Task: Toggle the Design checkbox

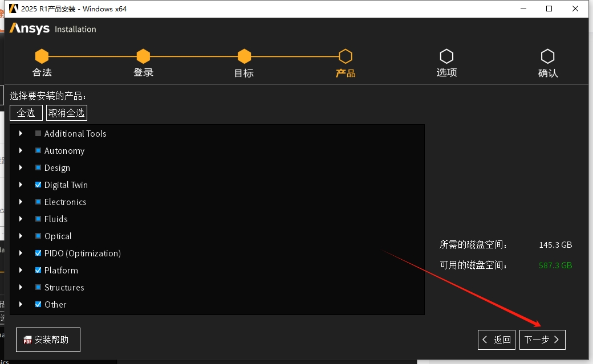Action: coord(38,167)
